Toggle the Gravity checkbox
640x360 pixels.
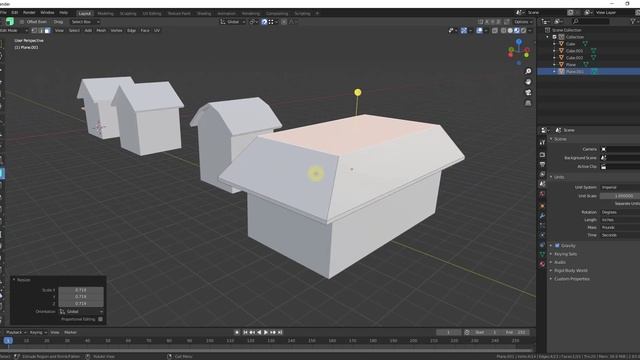(x=557, y=246)
